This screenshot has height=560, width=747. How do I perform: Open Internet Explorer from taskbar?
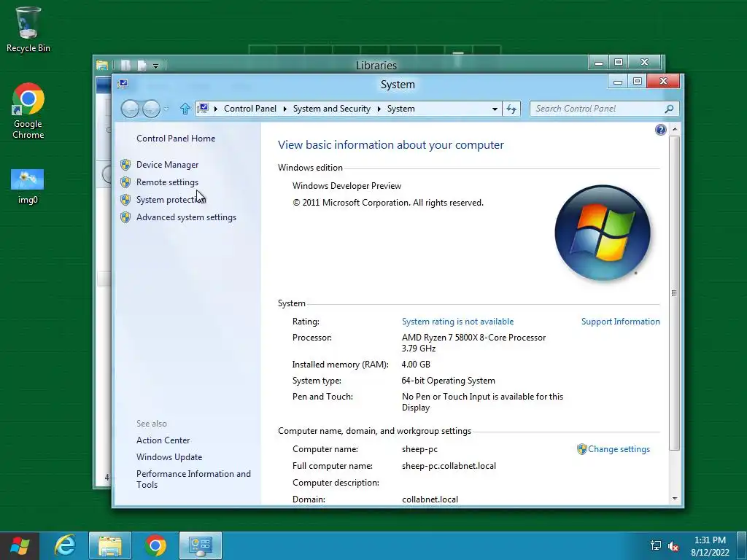point(64,545)
